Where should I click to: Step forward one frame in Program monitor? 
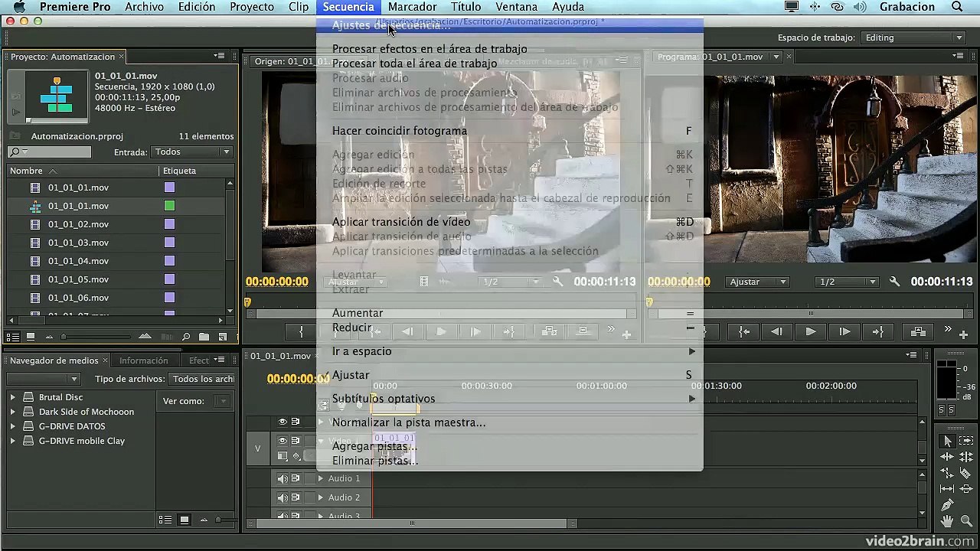(x=844, y=331)
